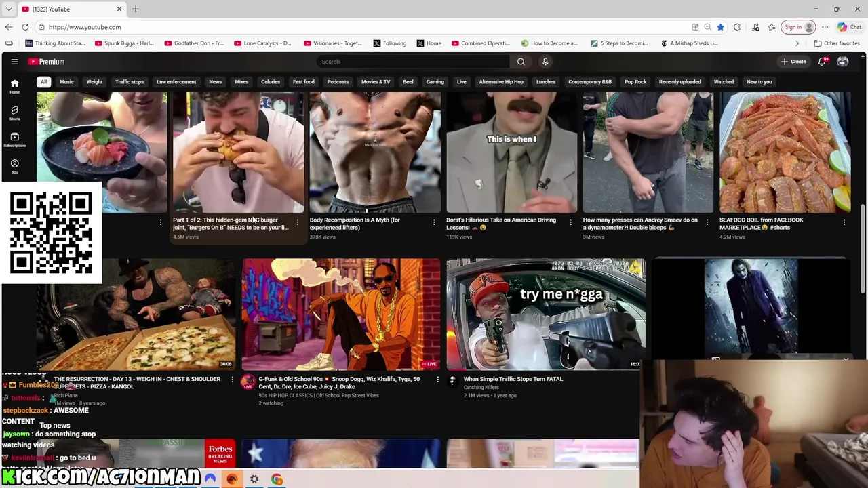Open the orange EA app in the taskbar
This screenshot has width=868, height=488.
coord(232,479)
